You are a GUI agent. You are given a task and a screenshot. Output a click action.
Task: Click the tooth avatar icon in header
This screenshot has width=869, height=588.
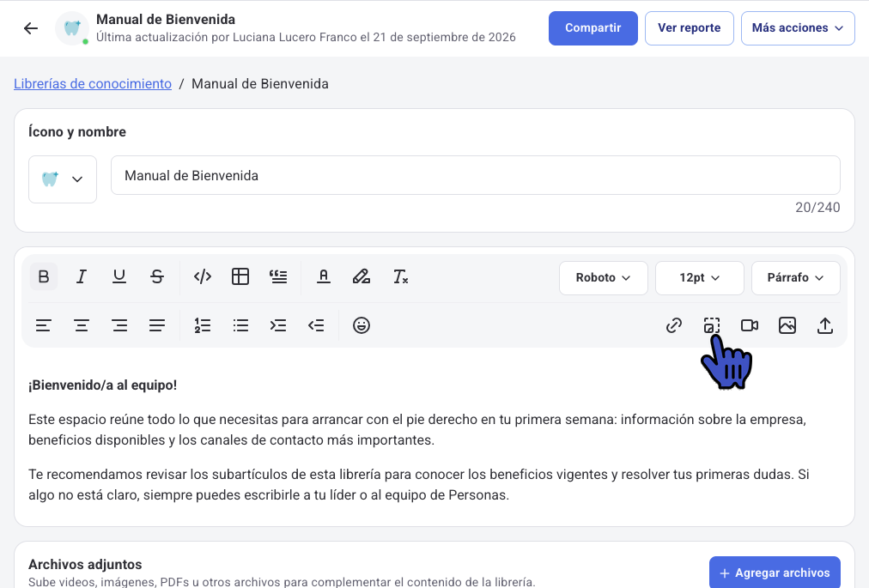pyautogui.click(x=73, y=28)
